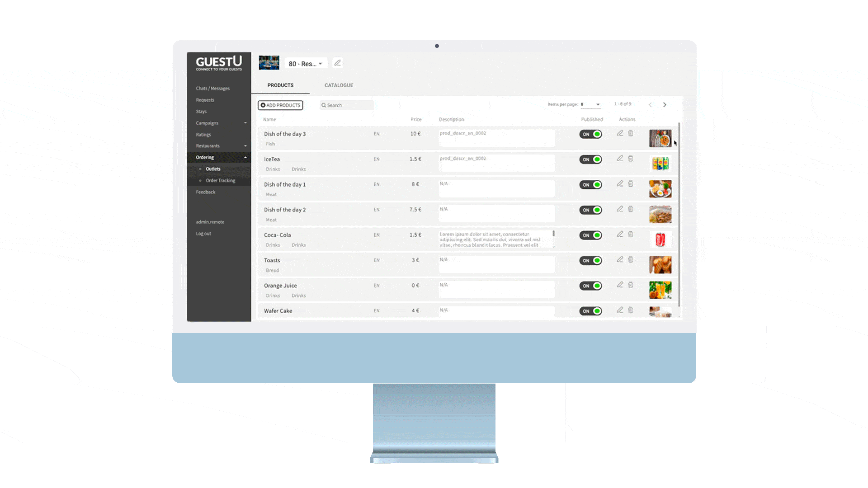Image resolution: width=868 pixels, height=488 pixels.
Task: Edit the Coca-Cola product via pencil icon
Action: point(620,235)
